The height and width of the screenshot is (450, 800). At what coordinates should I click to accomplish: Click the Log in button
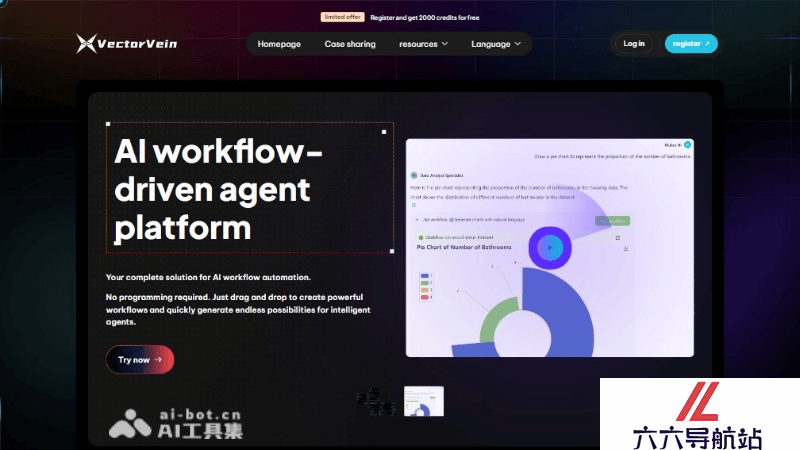[x=634, y=43]
